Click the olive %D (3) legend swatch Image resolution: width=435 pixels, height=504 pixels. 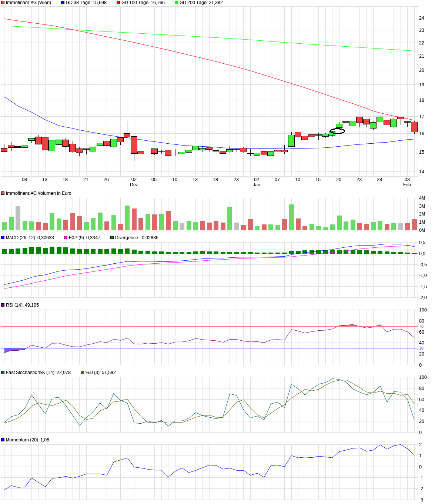tap(83, 373)
